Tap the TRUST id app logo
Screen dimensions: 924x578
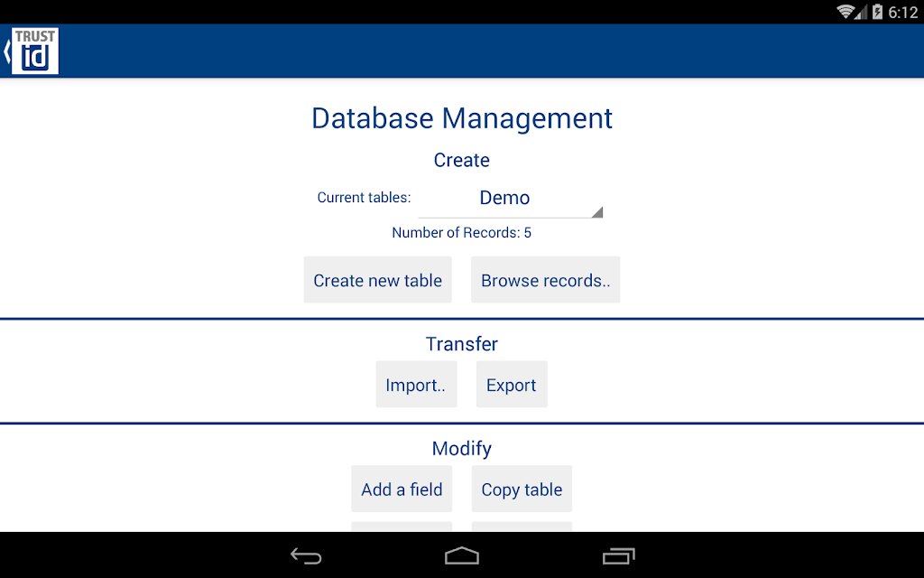click(35, 51)
